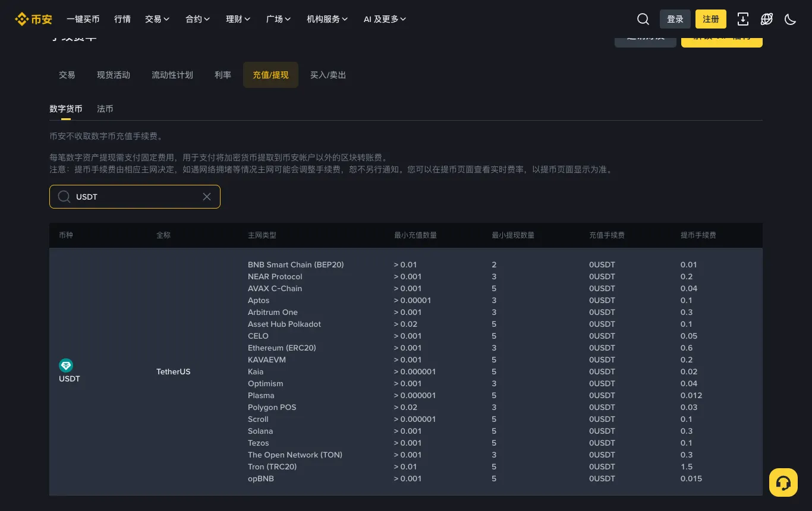The height and width of the screenshot is (511, 812).
Task: Focus the USDT coin search field
Action: 135,197
